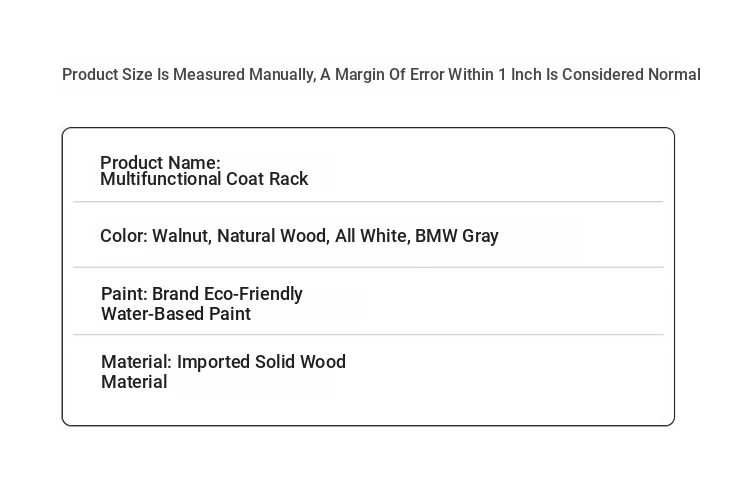
Task: Click the product size disclaimer heading
Action: [381, 75]
